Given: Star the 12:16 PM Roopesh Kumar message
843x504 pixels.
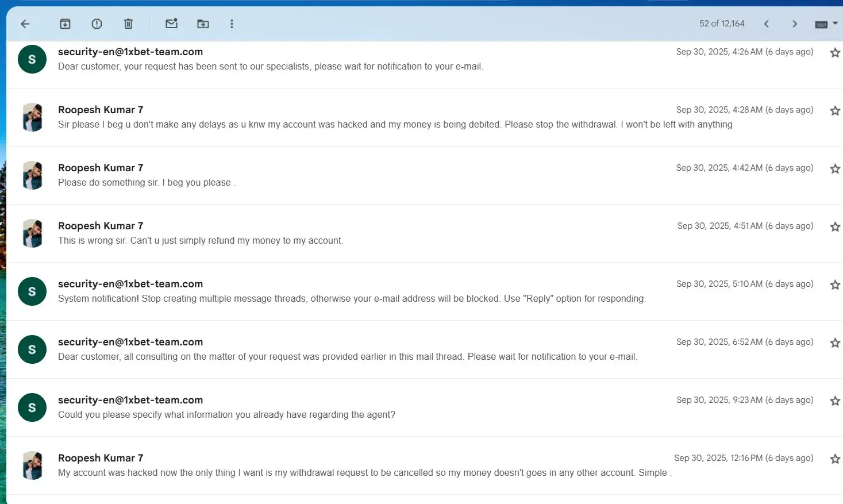Looking at the screenshot, I should pos(835,459).
